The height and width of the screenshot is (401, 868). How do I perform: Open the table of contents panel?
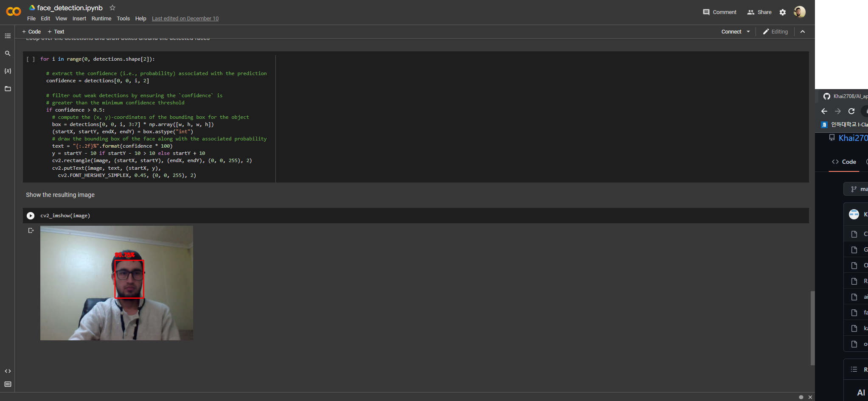8,36
